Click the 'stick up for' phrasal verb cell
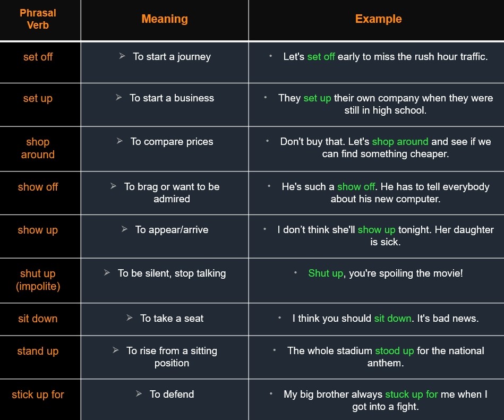 point(38,395)
